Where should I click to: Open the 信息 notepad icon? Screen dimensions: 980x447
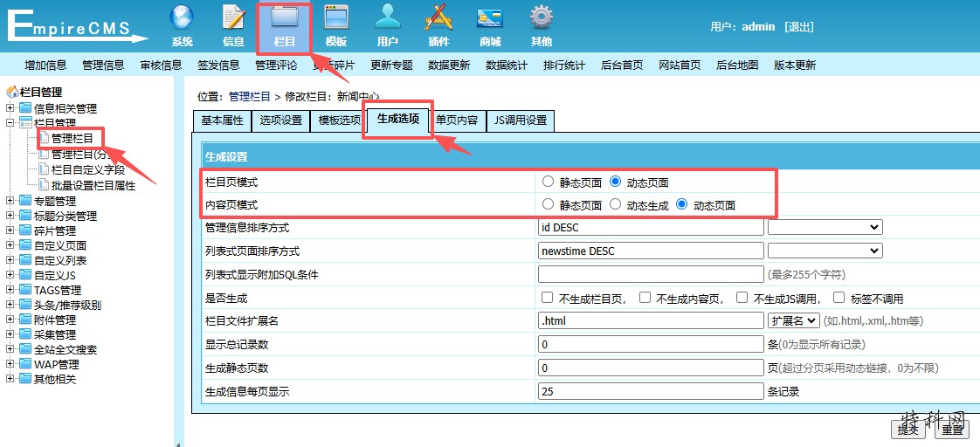pos(233,17)
